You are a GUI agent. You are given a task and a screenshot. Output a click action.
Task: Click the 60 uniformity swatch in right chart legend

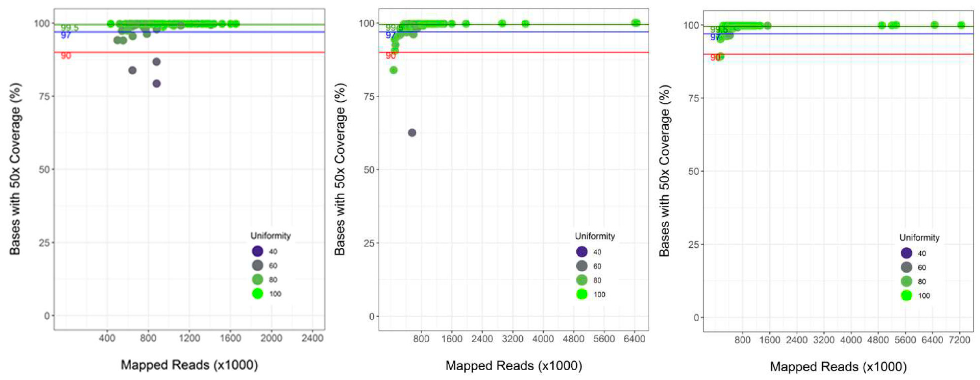click(907, 267)
